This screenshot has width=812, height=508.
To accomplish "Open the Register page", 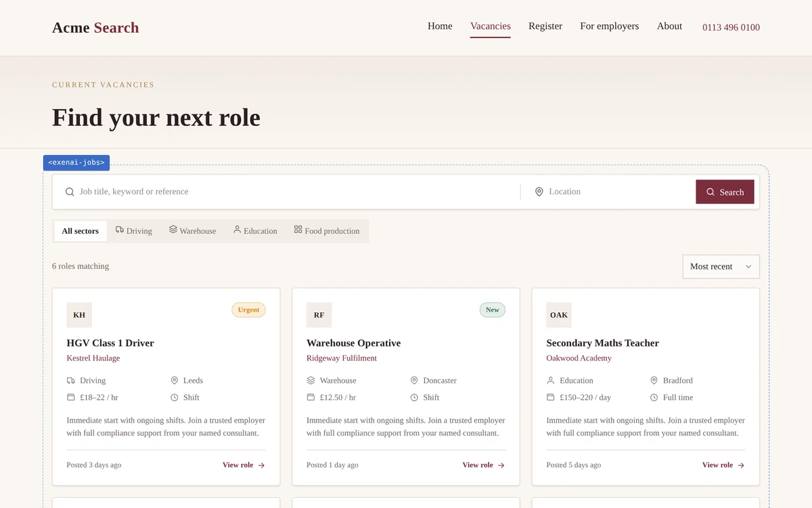I will click(x=545, y=26).
